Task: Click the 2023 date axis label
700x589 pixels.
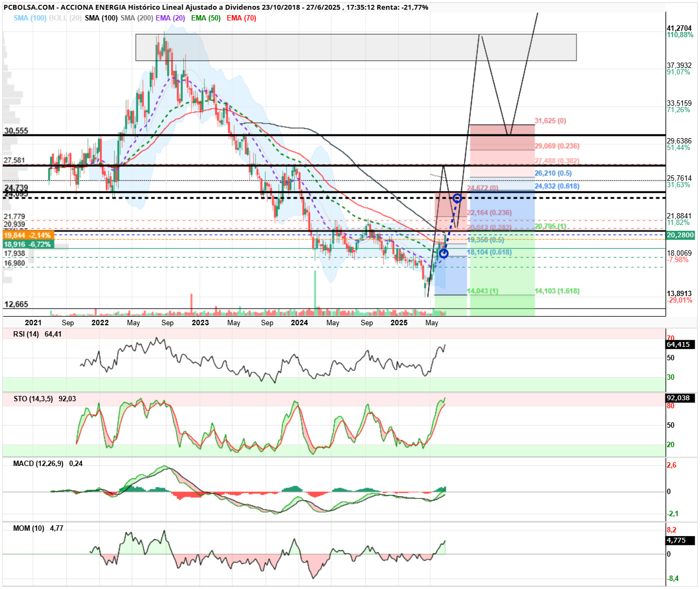Action: pyautogui.click(x=200, y=323)
